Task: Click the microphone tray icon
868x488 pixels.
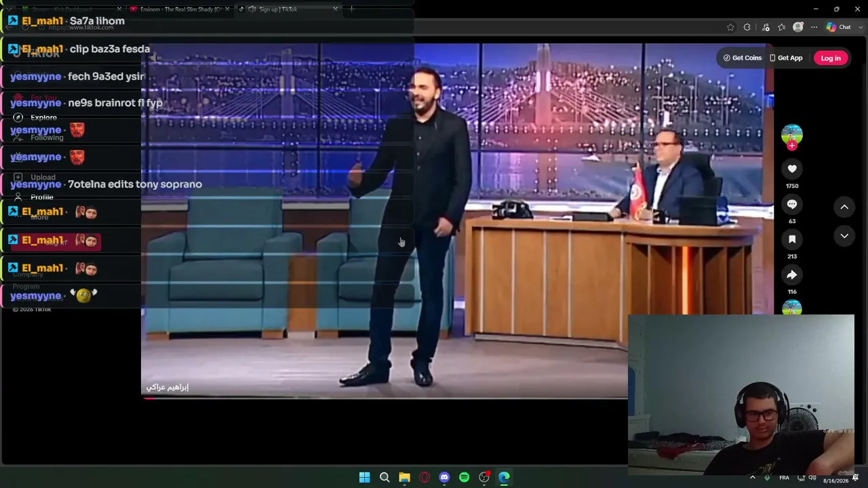Action: click(767, 477)
